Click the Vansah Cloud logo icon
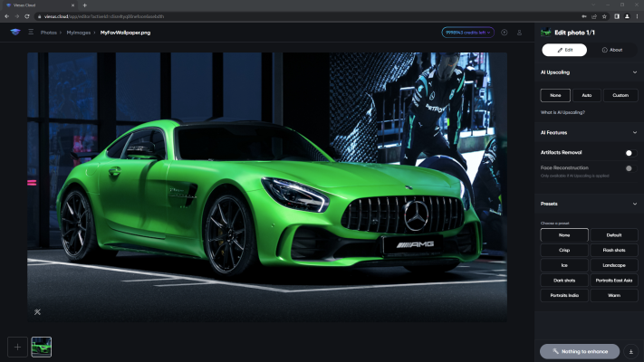 (15, 32)
